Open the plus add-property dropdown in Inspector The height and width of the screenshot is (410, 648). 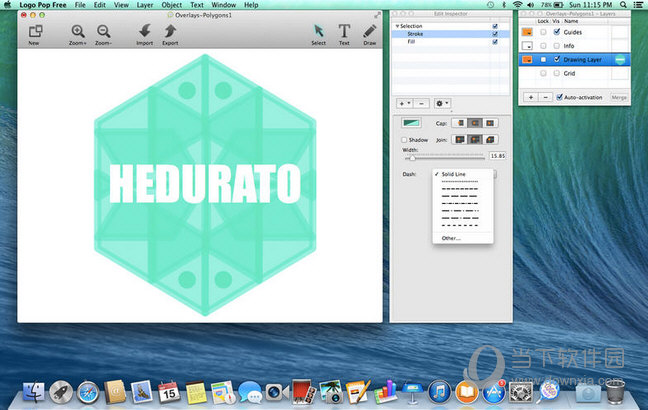(405, 103)
